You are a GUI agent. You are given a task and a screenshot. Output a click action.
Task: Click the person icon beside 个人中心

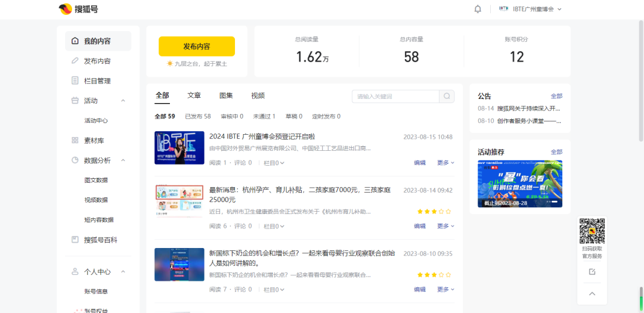pos(75,271)
